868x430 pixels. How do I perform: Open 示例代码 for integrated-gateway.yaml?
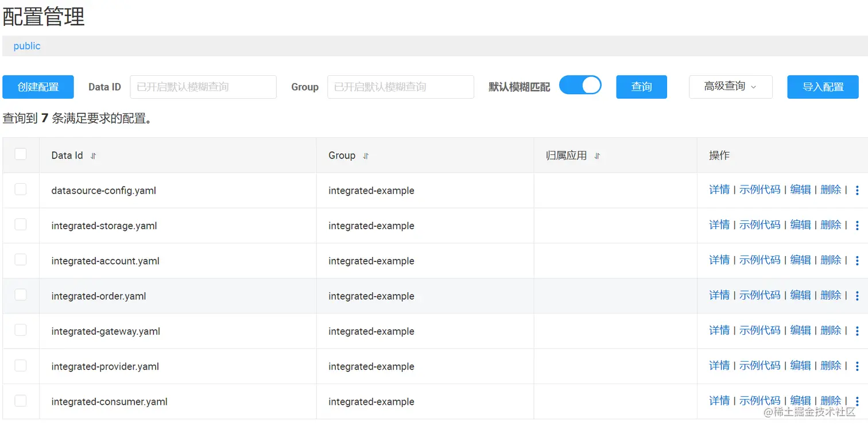[760, 331]
